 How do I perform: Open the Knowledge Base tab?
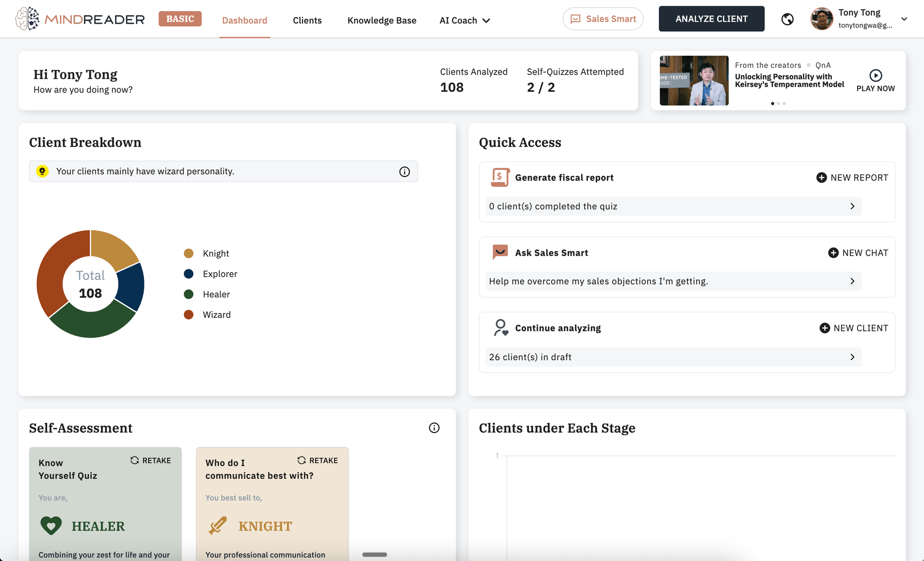pos(382,20)
